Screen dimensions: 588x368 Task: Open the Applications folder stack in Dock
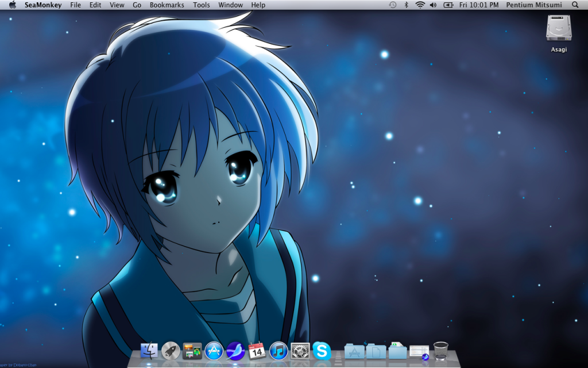coord(354,351)
